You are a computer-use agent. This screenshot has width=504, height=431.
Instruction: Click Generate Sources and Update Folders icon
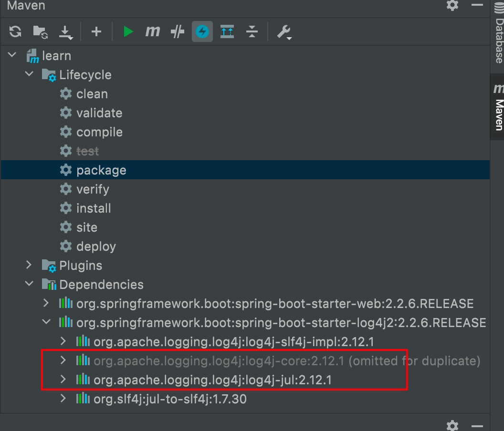(x=40, y=31)
